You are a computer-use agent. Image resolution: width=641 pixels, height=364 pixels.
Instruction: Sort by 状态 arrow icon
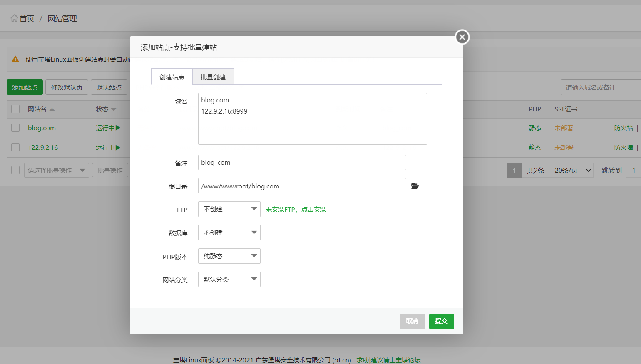point(114,109)
